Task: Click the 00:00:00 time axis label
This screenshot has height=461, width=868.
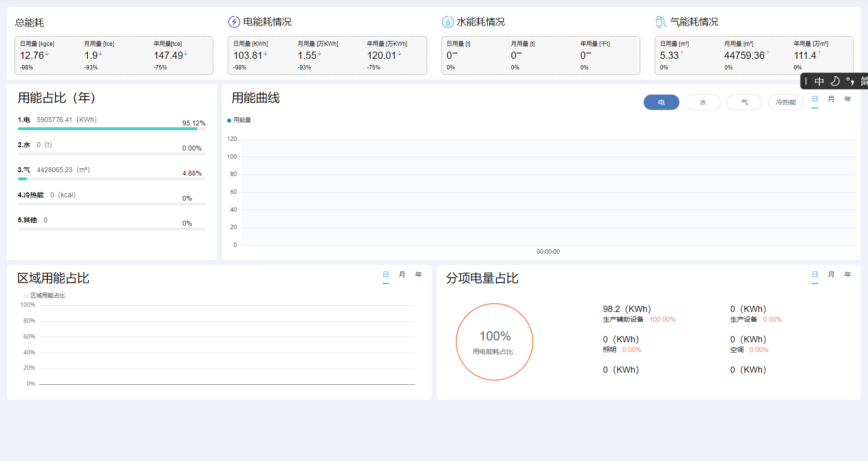Action: 548,252
